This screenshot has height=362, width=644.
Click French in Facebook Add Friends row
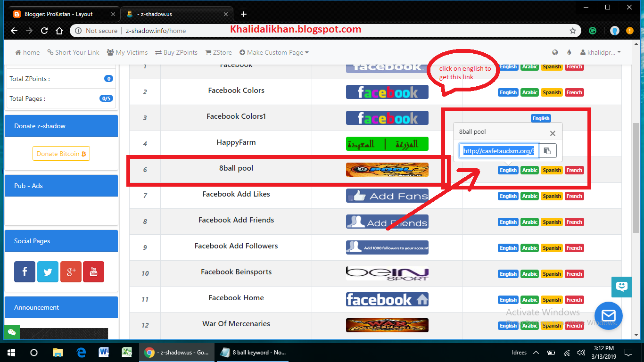point(574,222)
